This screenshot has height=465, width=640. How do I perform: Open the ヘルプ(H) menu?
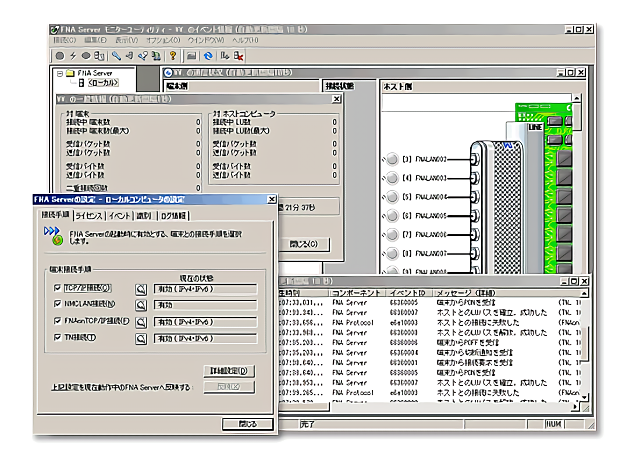(245, 40)
